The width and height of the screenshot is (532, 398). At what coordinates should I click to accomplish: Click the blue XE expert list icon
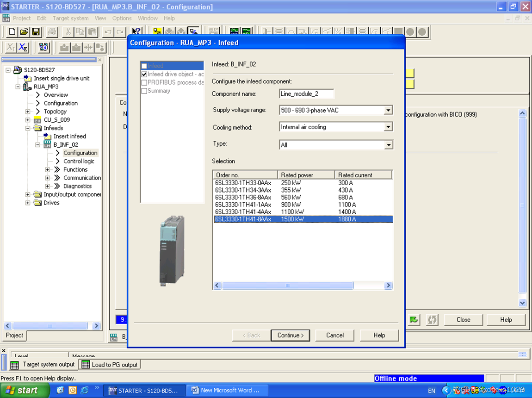click(23, 48)
